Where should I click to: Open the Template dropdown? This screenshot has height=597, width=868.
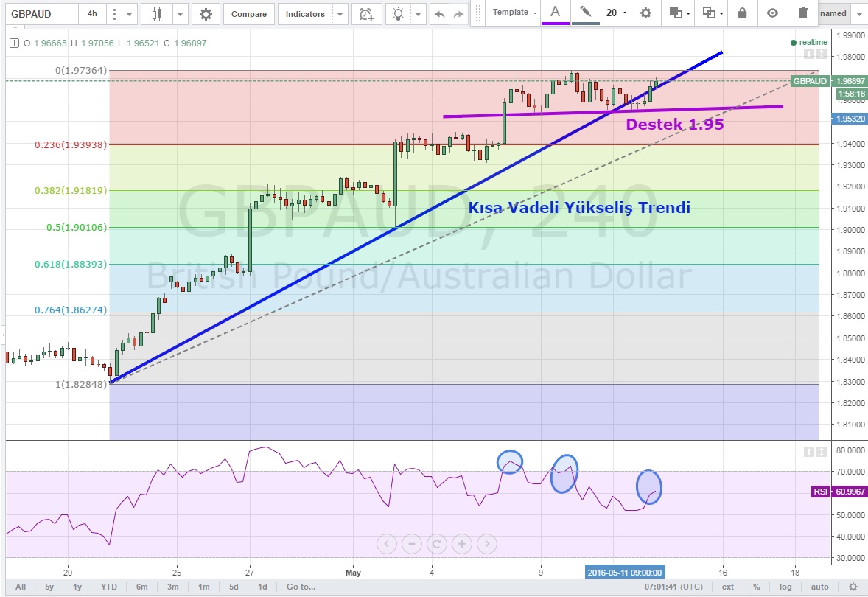coord(514,13)
